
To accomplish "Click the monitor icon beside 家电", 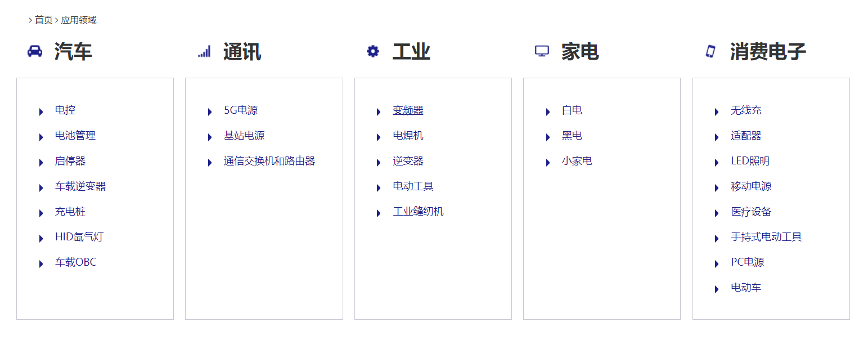I will click(542, 51).
